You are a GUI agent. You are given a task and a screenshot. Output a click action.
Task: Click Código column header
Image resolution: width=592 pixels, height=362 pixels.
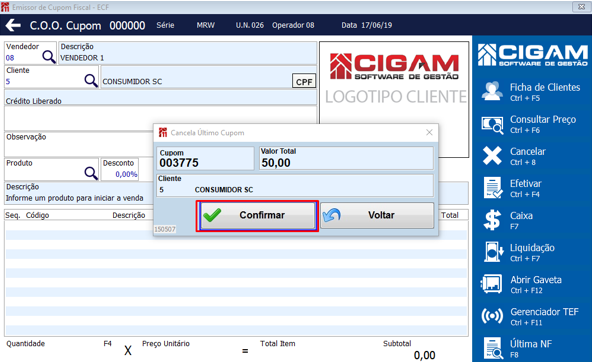coord(37,215)
